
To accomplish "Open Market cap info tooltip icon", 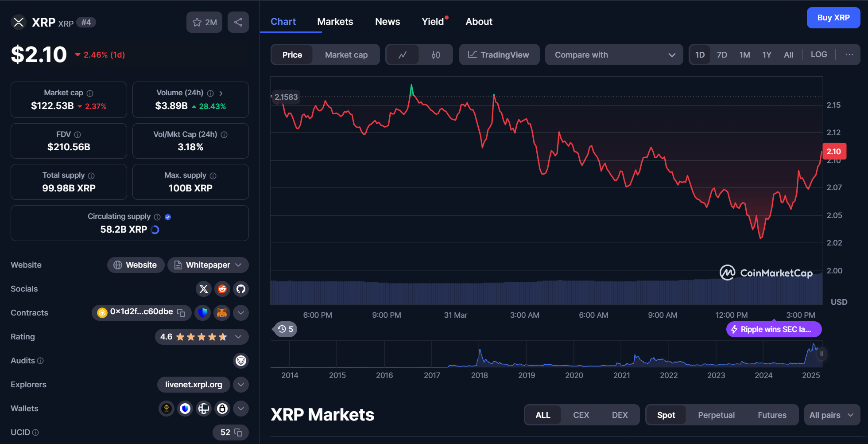I will pos(90,93).
